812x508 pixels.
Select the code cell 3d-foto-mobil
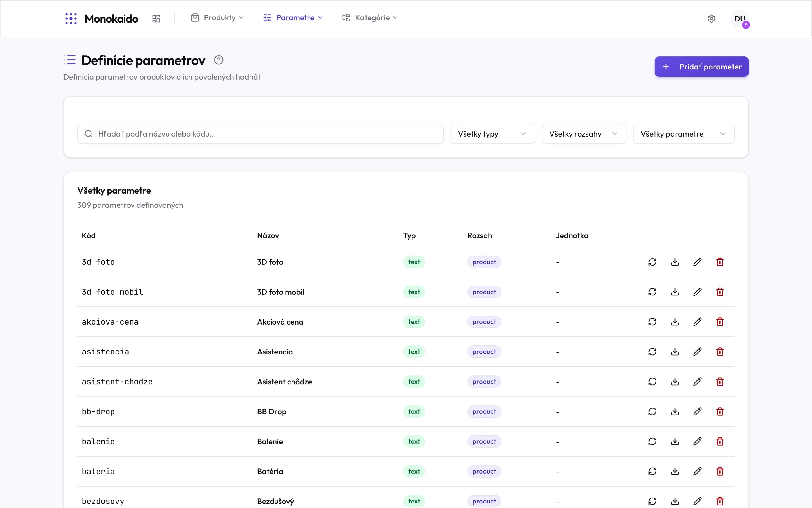112,292
